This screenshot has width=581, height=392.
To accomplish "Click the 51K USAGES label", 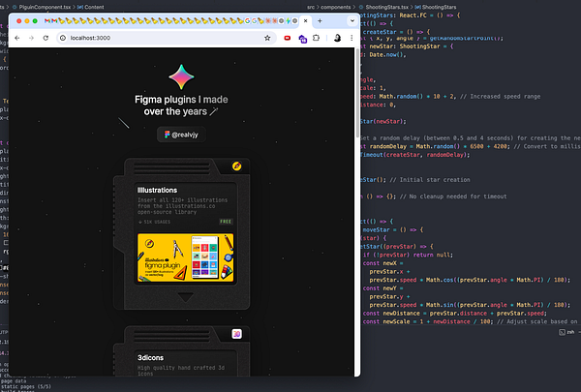I will pyautogui.click(x=154, y=222).
